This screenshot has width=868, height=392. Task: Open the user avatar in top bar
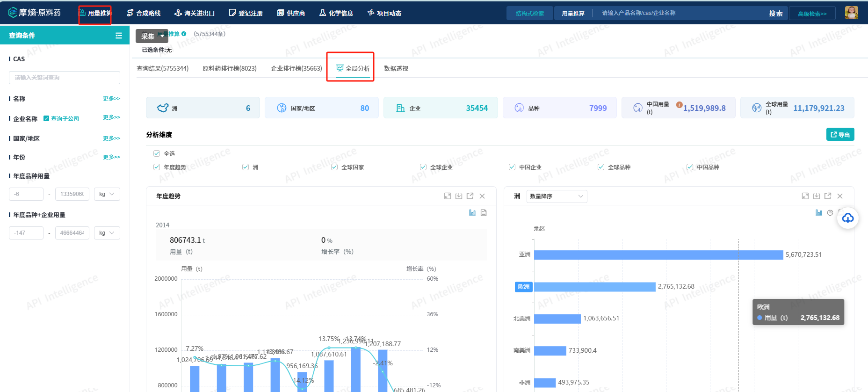click(851, 13)
